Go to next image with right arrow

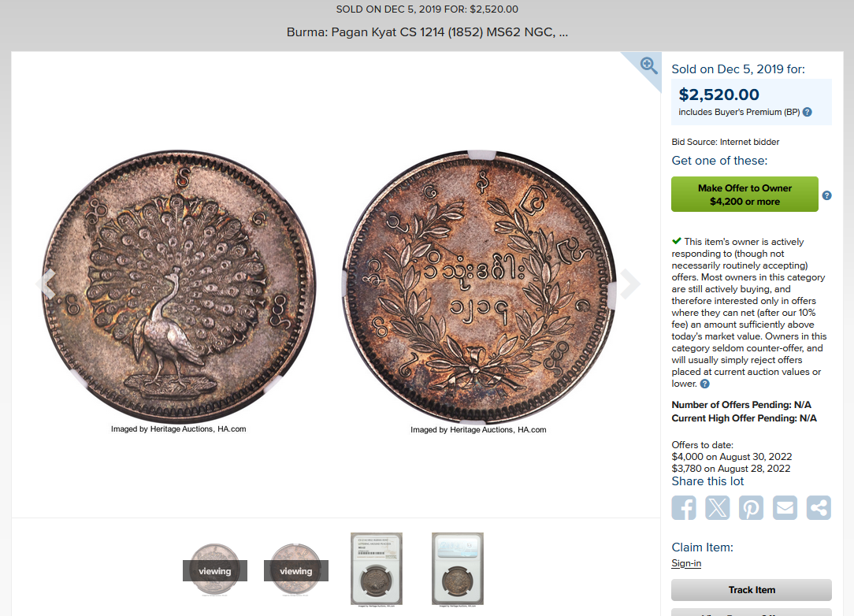[629, 284]
